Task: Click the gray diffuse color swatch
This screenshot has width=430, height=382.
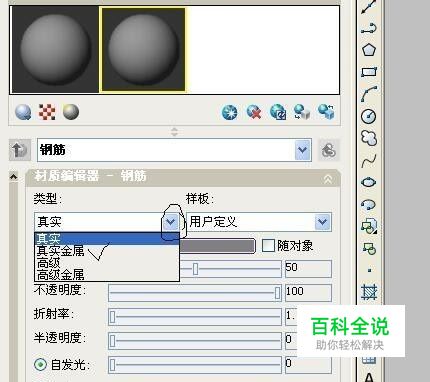Action: coord(217,246)
